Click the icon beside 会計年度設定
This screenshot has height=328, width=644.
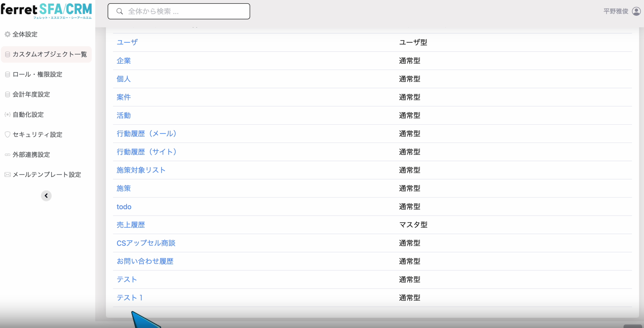(8, 95)
